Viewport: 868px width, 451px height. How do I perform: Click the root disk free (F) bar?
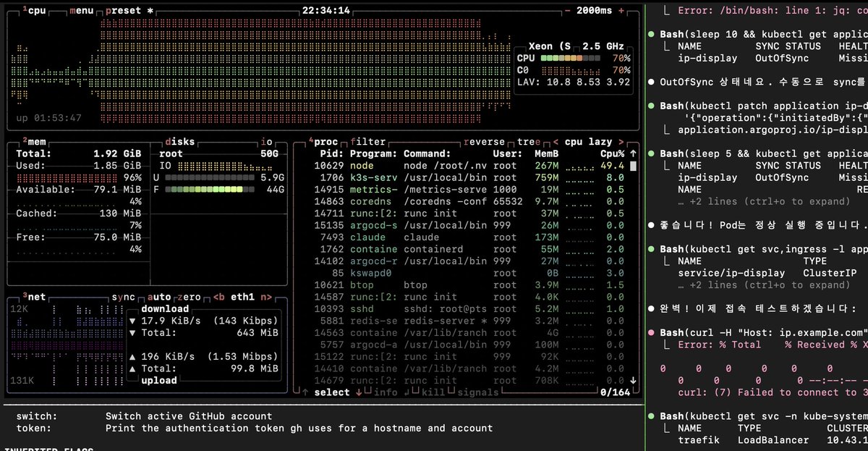[x=210, y=190]
